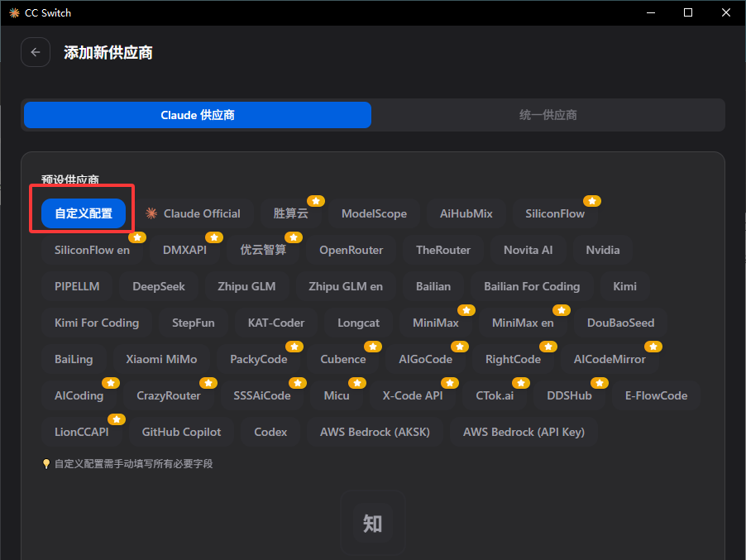
Task: Select the Kimi For Coding preset
Action: (x=97, y=323)
